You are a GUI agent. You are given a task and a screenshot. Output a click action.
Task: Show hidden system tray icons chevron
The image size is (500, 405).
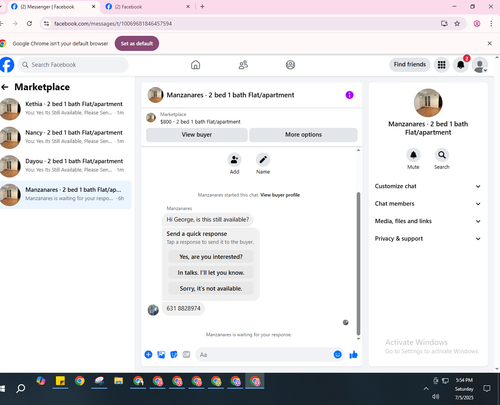tap(426, 388)
